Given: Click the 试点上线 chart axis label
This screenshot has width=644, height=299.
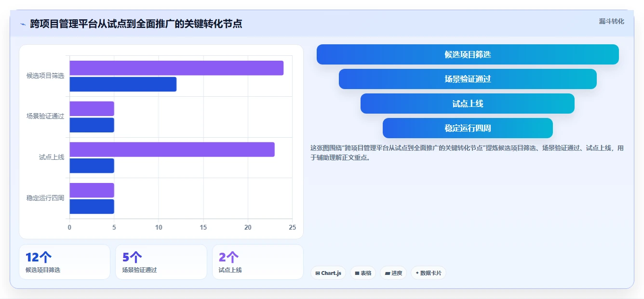Looking at the screenshot, I should [x=52, y=157].
